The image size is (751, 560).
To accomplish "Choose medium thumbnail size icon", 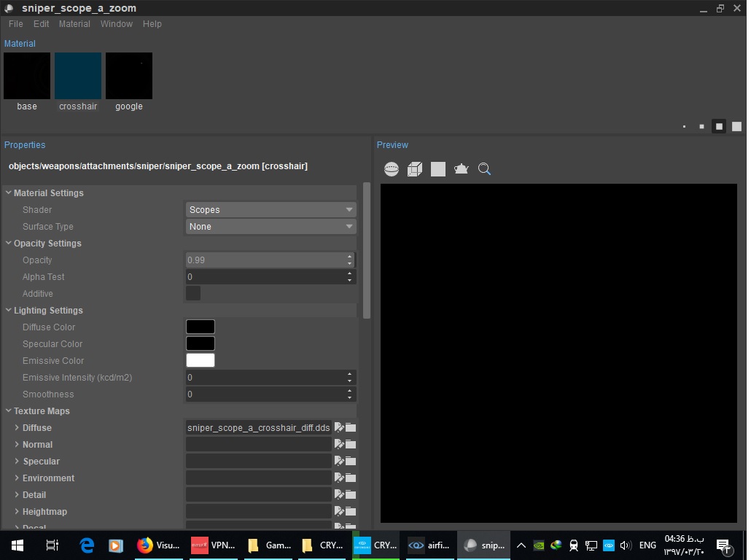I will pos(719,126).
